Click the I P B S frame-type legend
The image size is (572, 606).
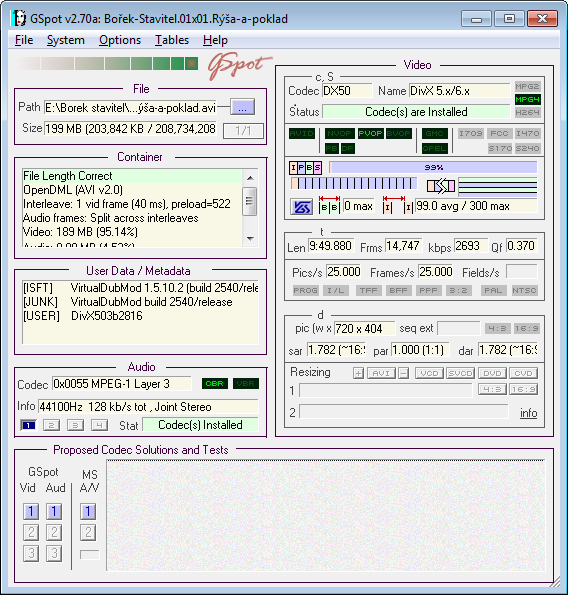305,168
